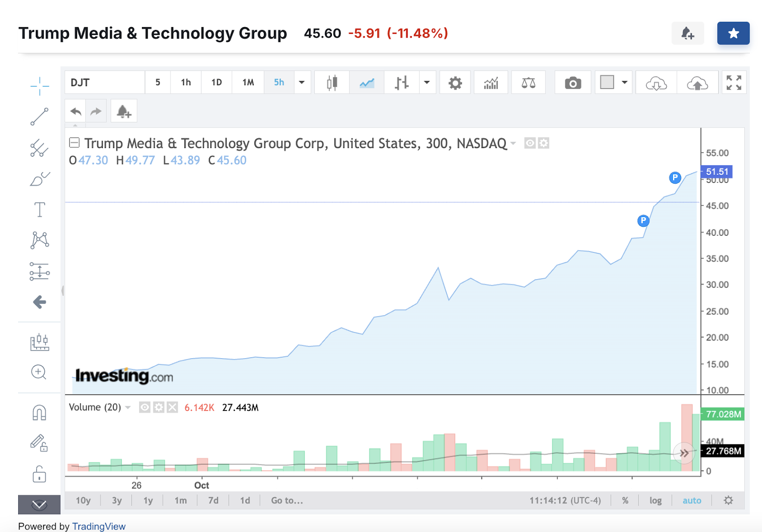This screenshot has height=532, width=762.
Task: Toggle lock all drawing tools
Action: [39, 474]
